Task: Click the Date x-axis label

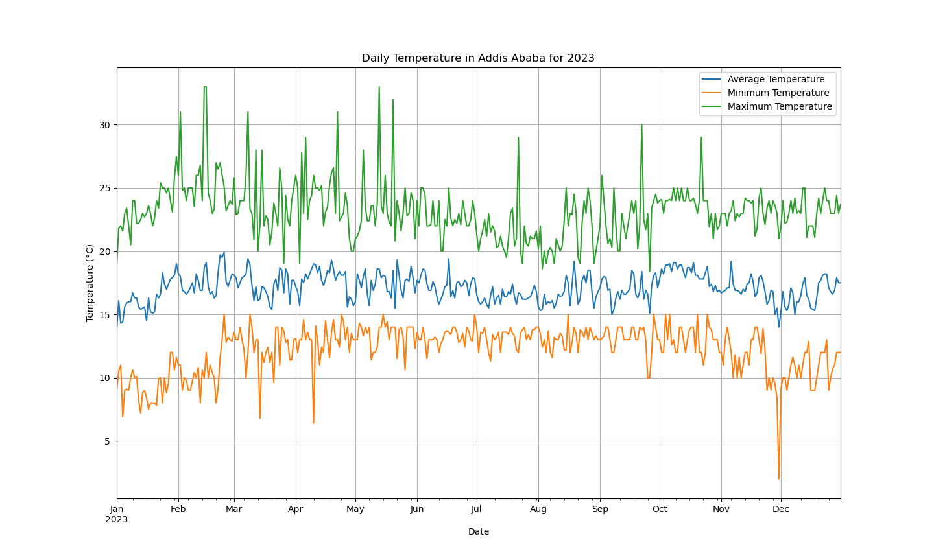Action: click(x=478, y=532)
